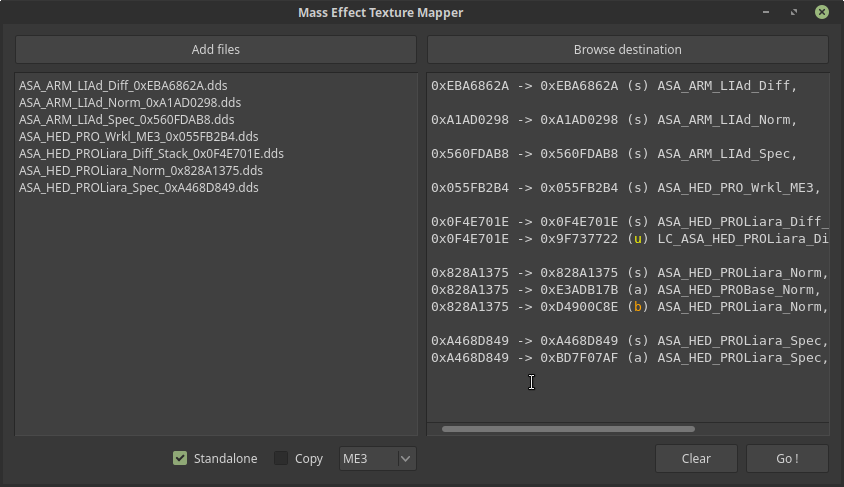Viewport: 844px width, 487px height.
Task: Open the ME3 game version dropdown
Action: 377,458
